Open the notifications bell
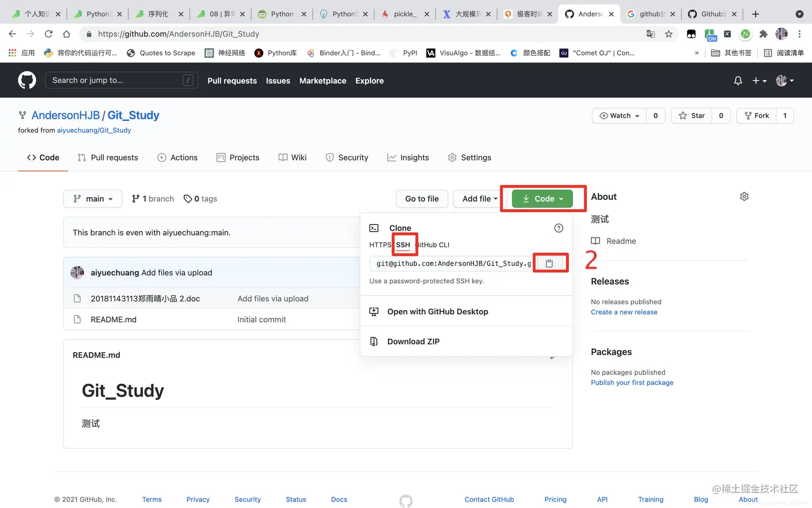 [x=738, y=81]
